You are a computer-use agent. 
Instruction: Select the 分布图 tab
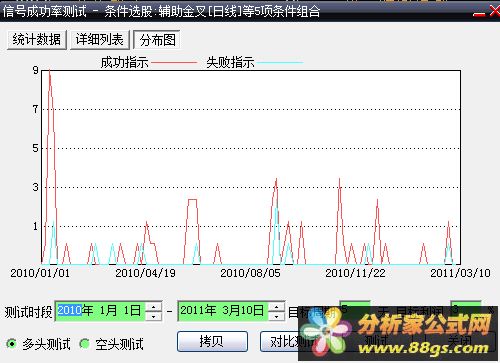click(x=157, y=40)
